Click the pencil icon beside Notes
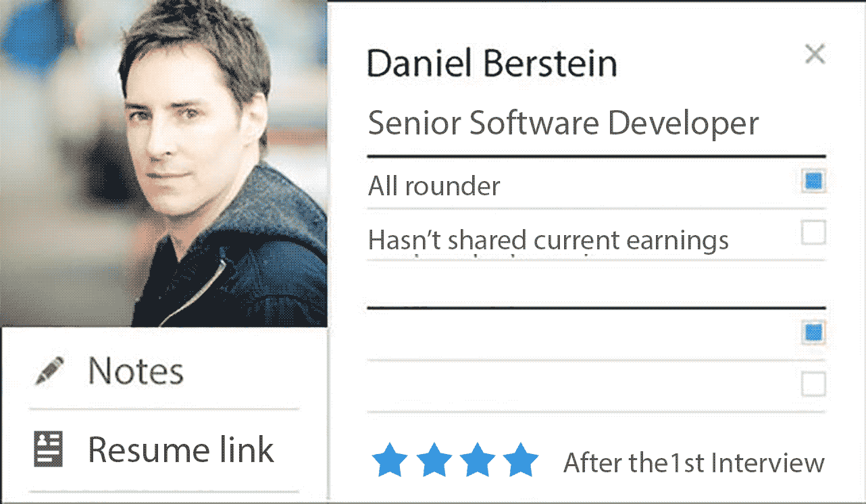This screenshot has height=504, width=866. point(49,372)
